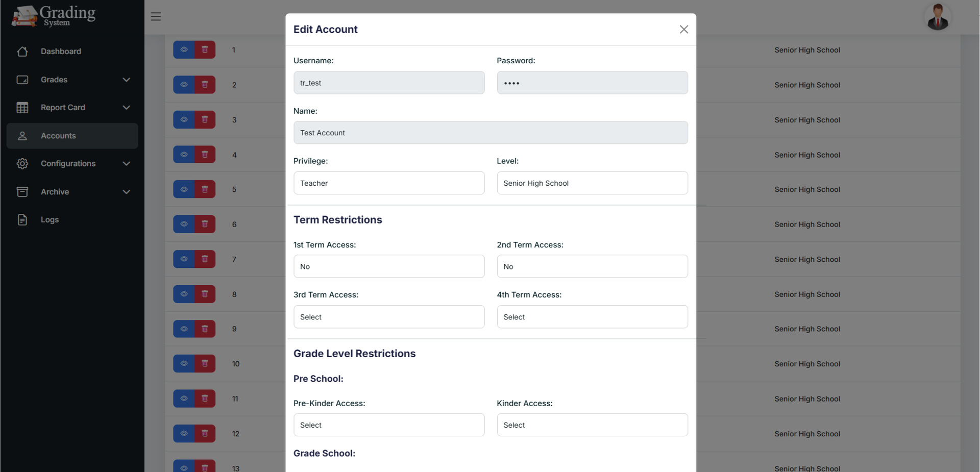980x472 pixels.
Task: Click the red trash button in row 7
Action: pyautogui.click(x=205, y=259)
